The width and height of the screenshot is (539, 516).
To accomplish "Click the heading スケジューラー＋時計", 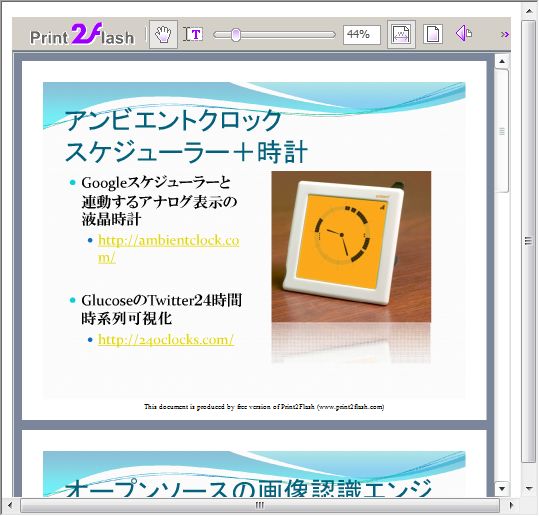I will [186, 152].
